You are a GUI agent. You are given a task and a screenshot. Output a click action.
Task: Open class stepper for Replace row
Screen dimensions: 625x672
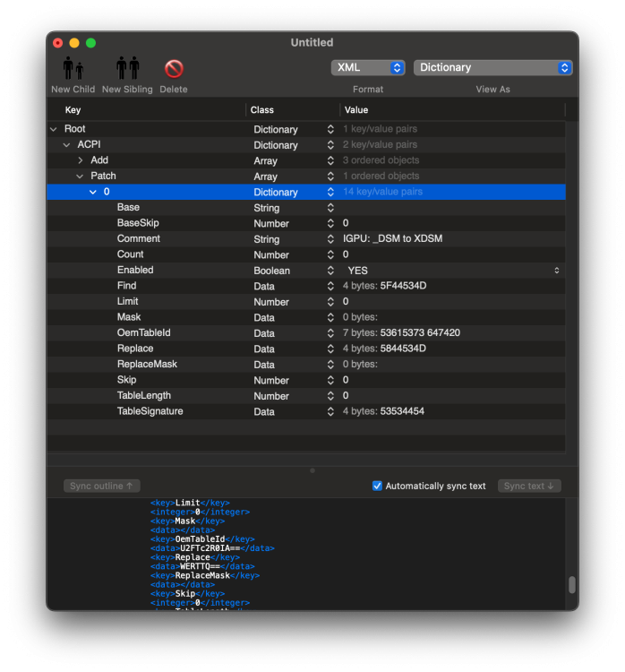(x=330, y=349)
